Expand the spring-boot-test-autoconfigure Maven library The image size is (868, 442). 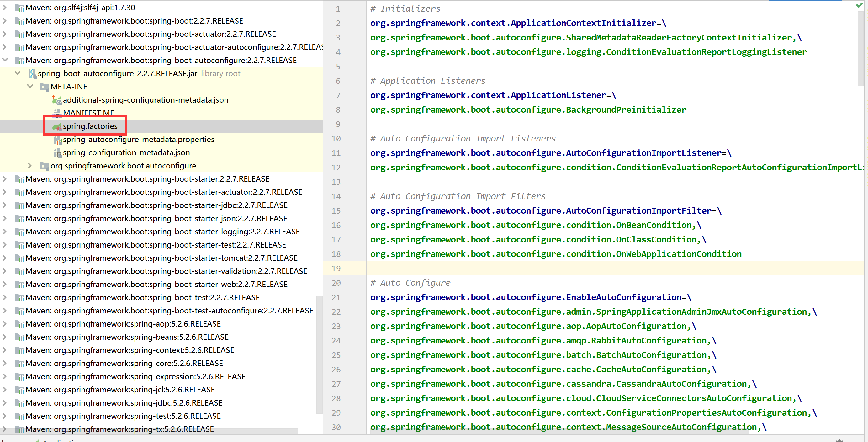5,311
